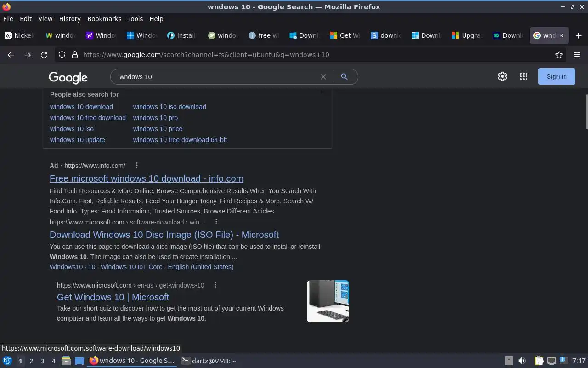Open the computer thumbnail image result
This screenshot has height=368, width=588.
[x=328, y=301]
